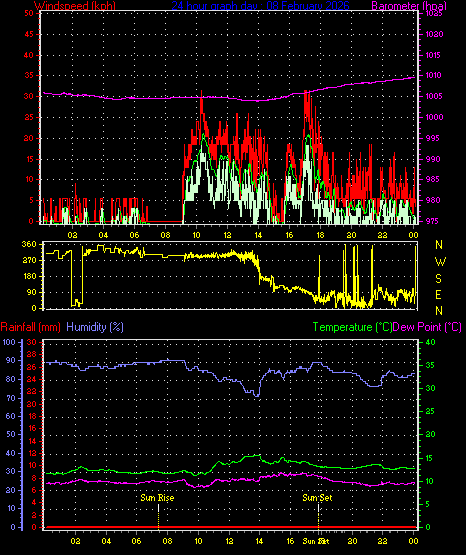
Task: Click the "Rainfall (mm)" label
Action: [30, 327]
